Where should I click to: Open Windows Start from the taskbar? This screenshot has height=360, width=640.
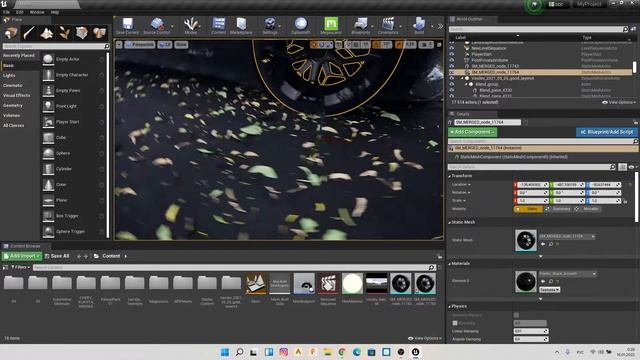(x=224, y=352)
